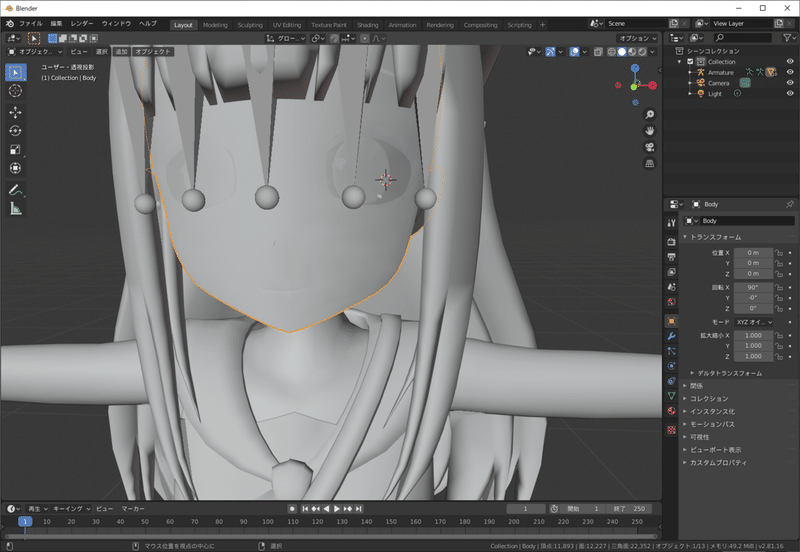This screenshot has width=800, height=552.
Task: Click the end frame 250 field
Action: (630, 509)
